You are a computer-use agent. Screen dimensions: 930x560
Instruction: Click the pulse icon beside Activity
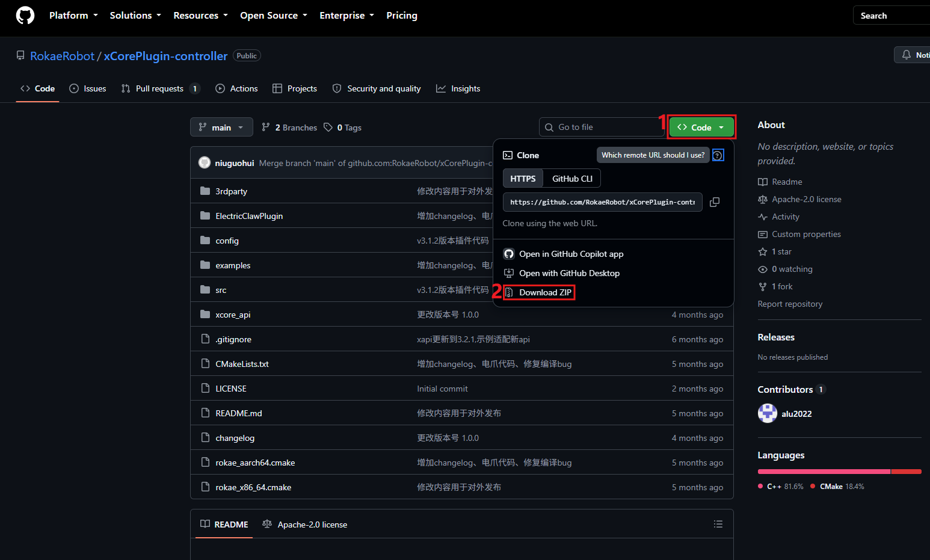click(x=763, y=217)
